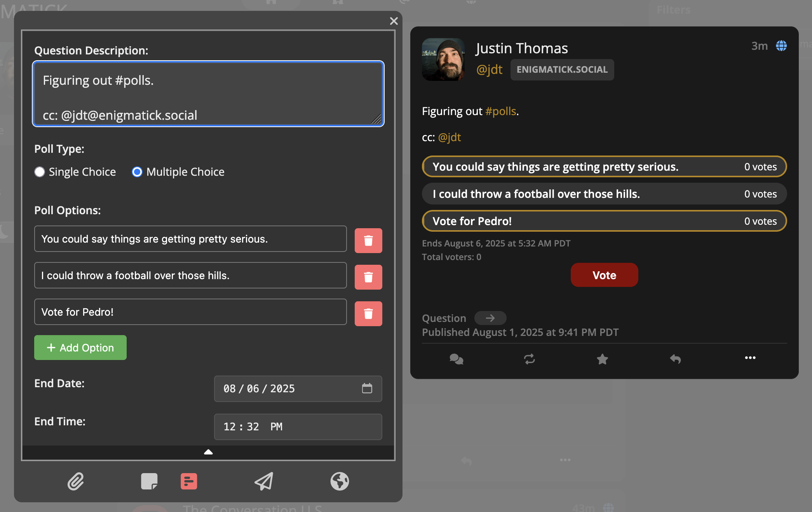The width and height of the screenshot is (812, 512).
Task: Open the post's three-dot more menu
Action: point(750,358)
